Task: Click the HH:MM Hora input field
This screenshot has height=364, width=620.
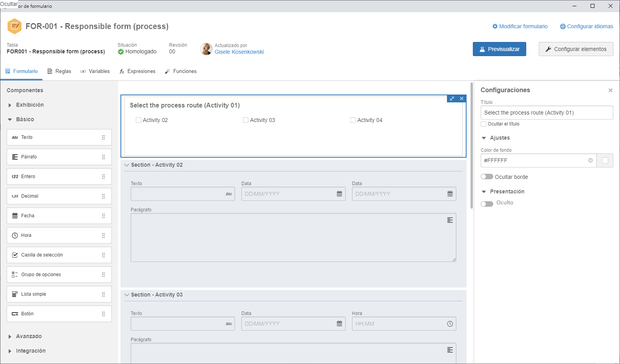Action: pyautogui.click(x=404, y=324)
